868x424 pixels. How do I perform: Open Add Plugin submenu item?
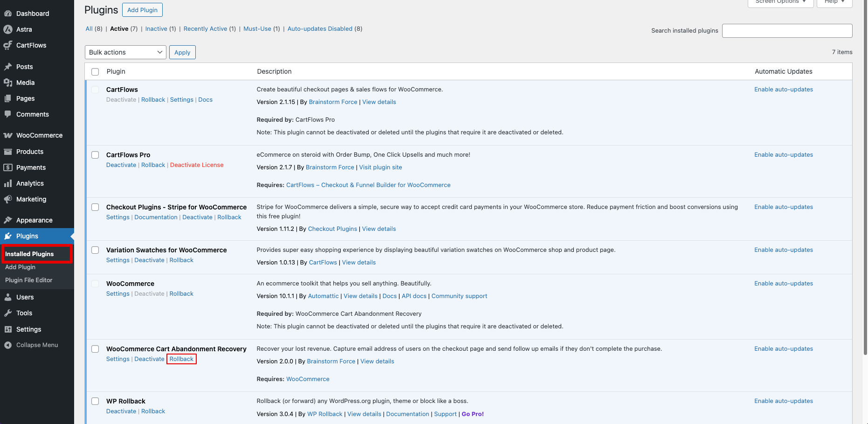[x=20, y=267]
